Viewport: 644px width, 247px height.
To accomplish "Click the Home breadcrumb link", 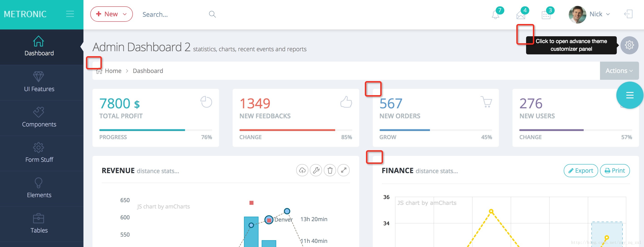I will [113, 71].
